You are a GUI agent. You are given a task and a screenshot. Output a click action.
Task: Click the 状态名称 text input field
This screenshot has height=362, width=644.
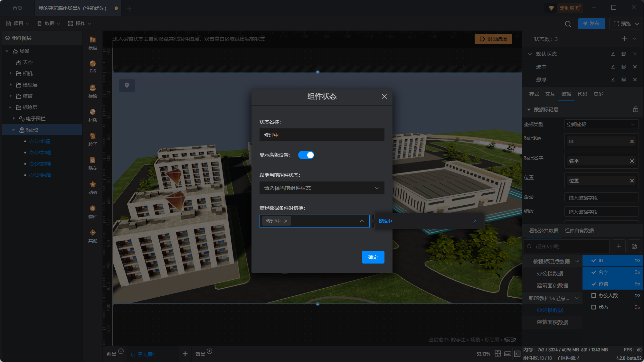322,135
